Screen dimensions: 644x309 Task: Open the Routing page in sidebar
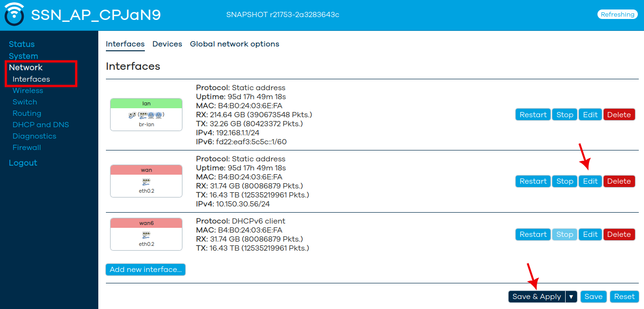pos(27,113)
